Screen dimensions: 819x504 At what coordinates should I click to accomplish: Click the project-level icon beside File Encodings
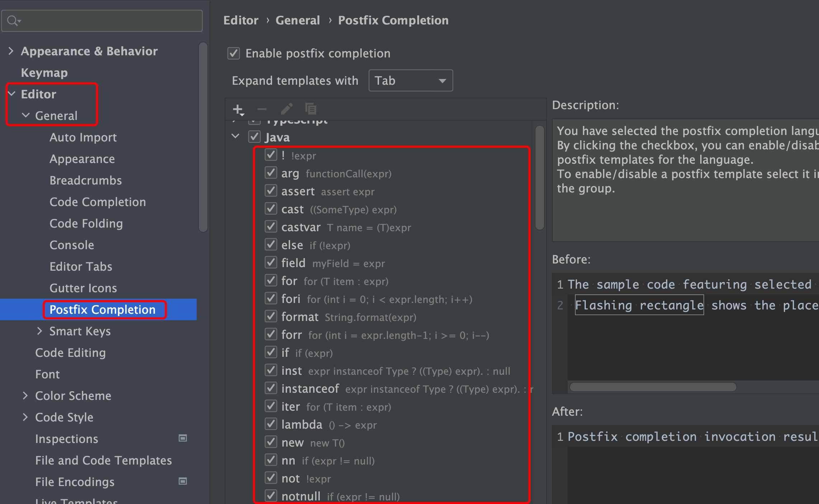point(183,481)
